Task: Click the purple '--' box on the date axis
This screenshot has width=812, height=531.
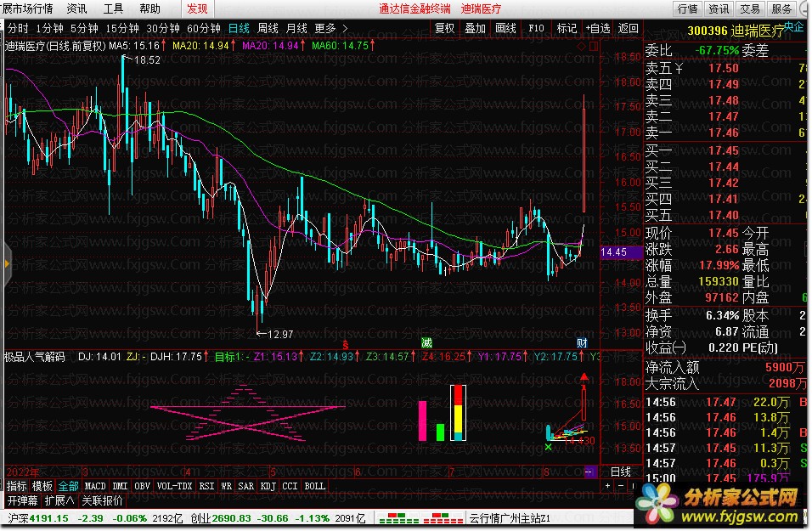Action: (x=589, y=472)
